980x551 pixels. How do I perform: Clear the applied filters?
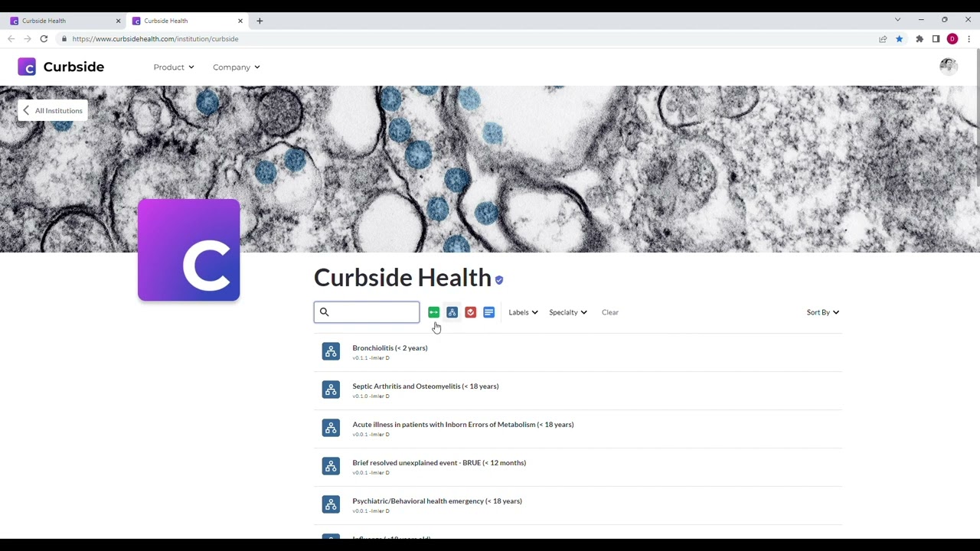click(x=610, y=312)
